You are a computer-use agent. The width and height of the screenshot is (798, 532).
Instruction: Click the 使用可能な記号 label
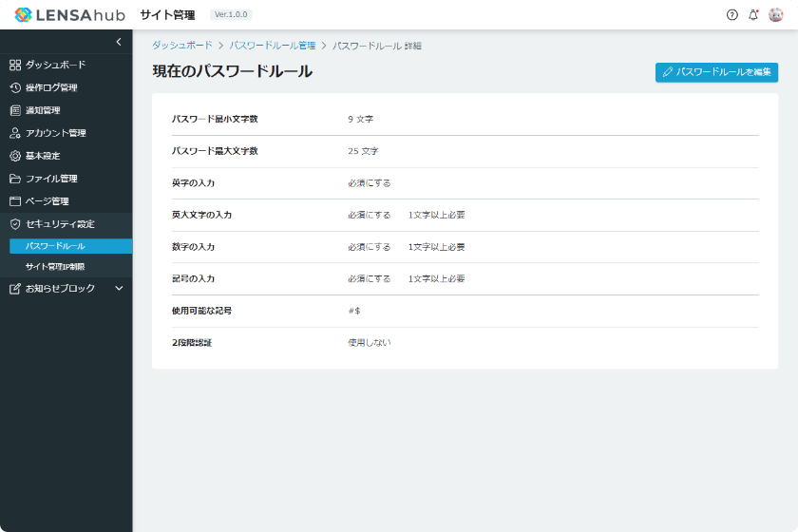(202, 311)
